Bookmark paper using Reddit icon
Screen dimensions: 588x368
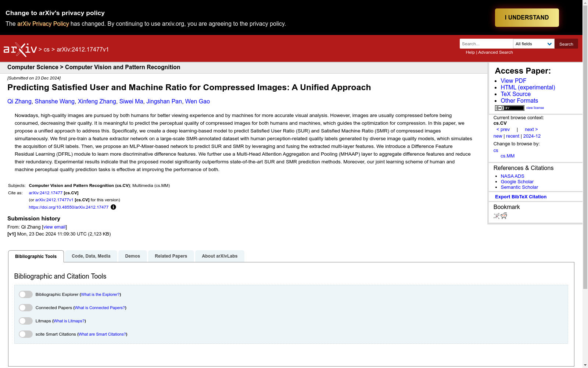[504, 216]
